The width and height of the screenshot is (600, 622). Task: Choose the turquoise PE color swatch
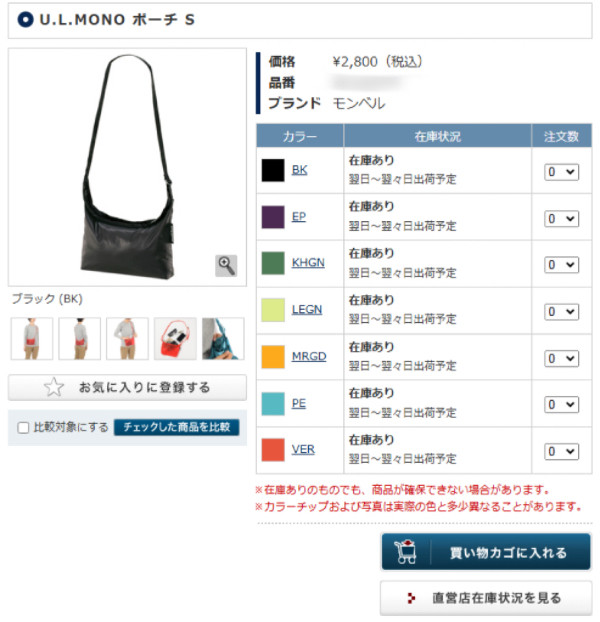[x=273, y=403]
